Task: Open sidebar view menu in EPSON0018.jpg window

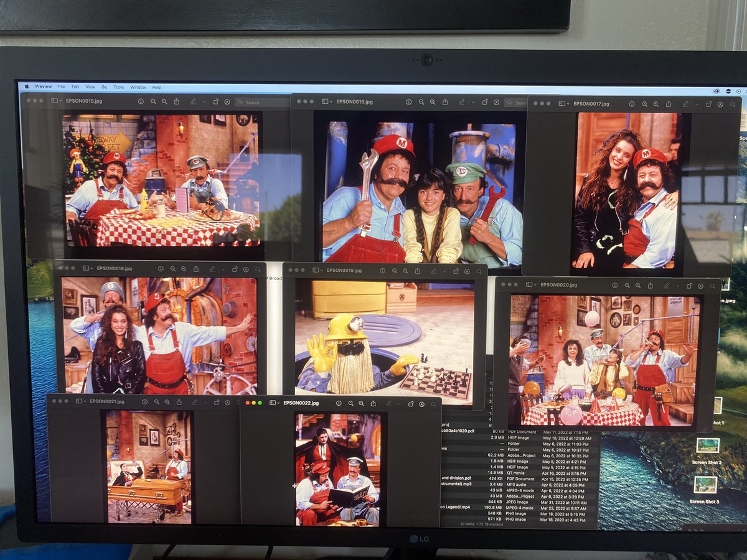Action: pyautogui.click(x=88, y=268)
